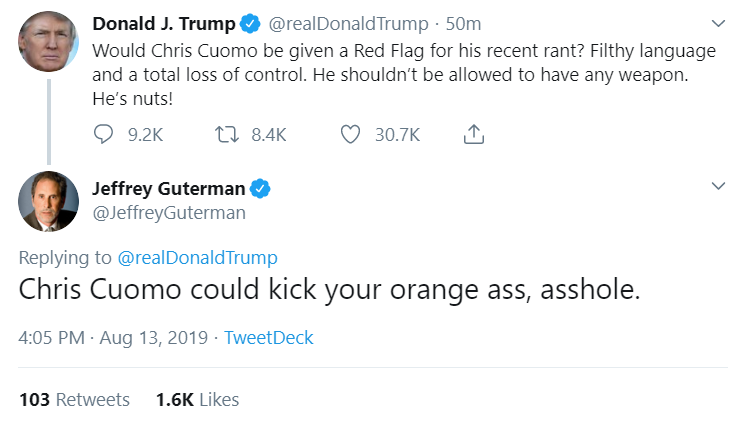Click the 50m timestamp on Trump's tweet
This screenshot has height=424, width=747.
point(463,24)
